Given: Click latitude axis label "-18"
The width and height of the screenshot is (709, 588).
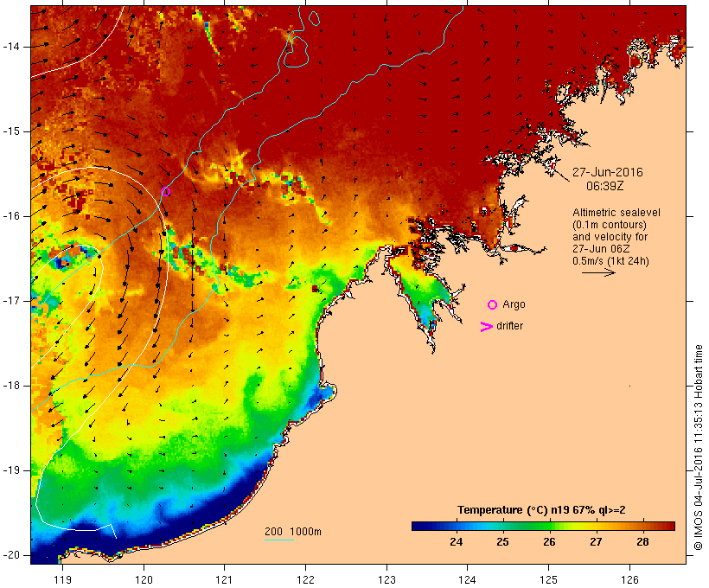Looking at the screenshot, I should 10,386.
